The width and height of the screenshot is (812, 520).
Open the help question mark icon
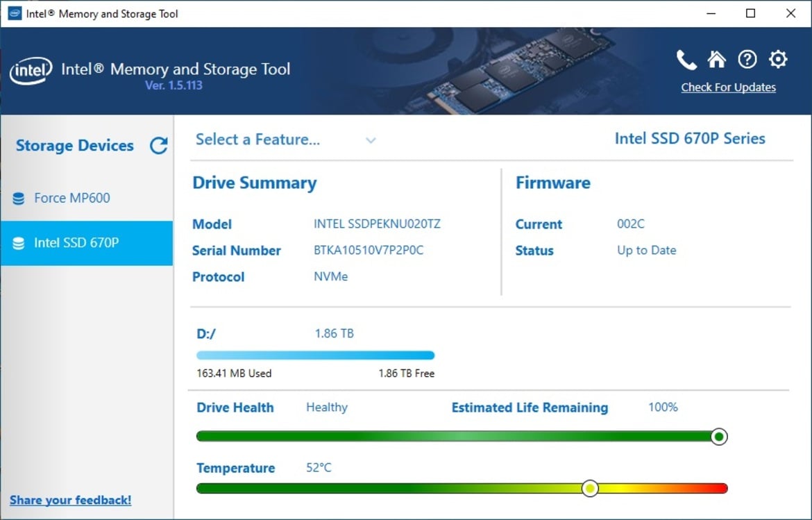tap(747, 60)
